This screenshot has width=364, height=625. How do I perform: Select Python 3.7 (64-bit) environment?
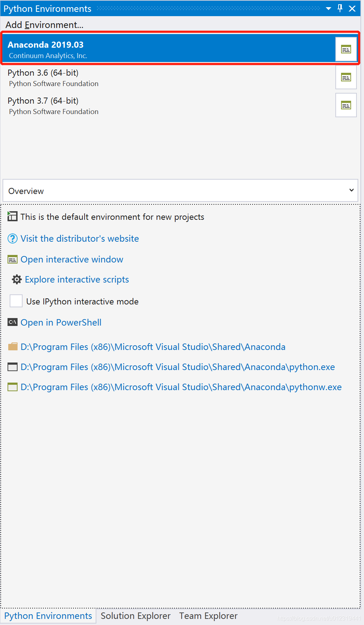[x=168, y=105]
